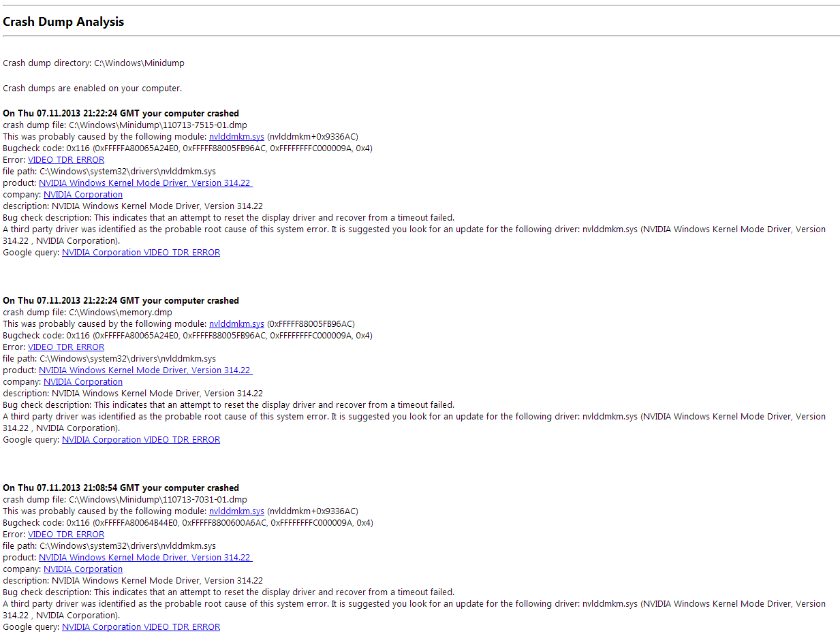The width and height of the screenshot is (840, 636).
Task: Click drivers\nvlddmkm.sys file path line in 21:08:54 entry
Action: (109, 545)
